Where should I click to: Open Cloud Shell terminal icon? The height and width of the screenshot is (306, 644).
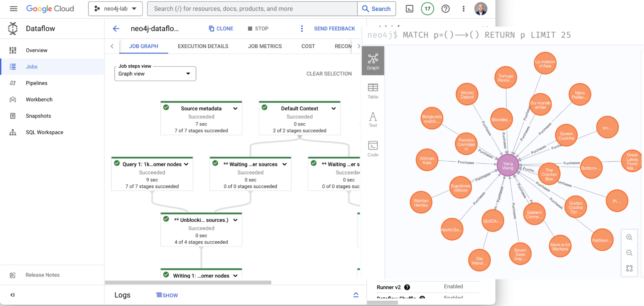pyautogui.click(x=409, y=9)
